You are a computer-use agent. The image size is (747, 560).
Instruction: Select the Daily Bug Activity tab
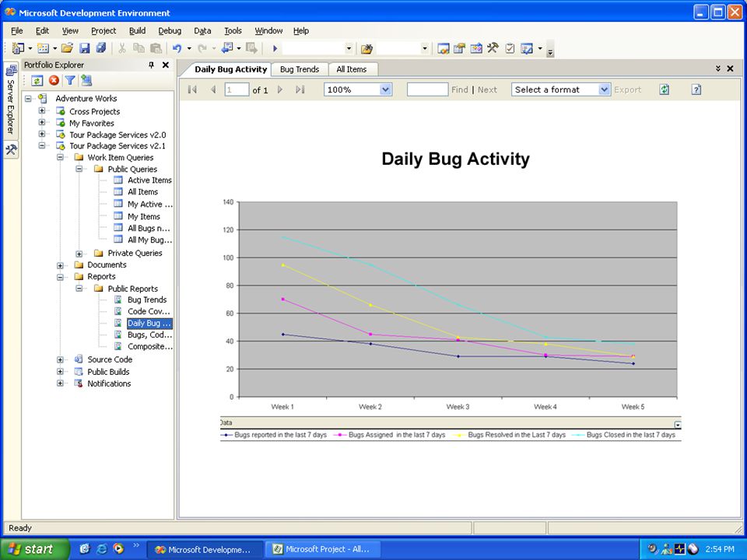(x=230, y=69)
